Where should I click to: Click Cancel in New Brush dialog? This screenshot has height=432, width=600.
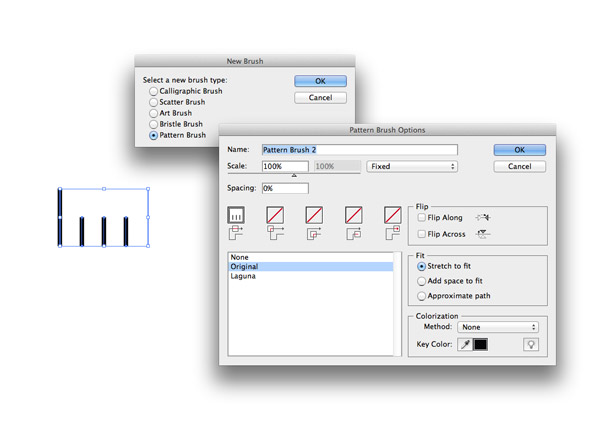[320, 98]
